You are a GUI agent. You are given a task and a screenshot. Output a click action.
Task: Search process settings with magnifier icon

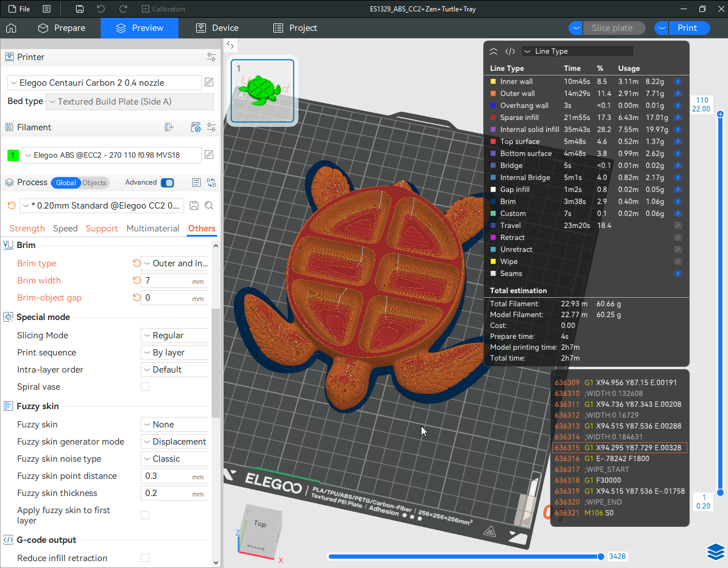click(209, 206)
